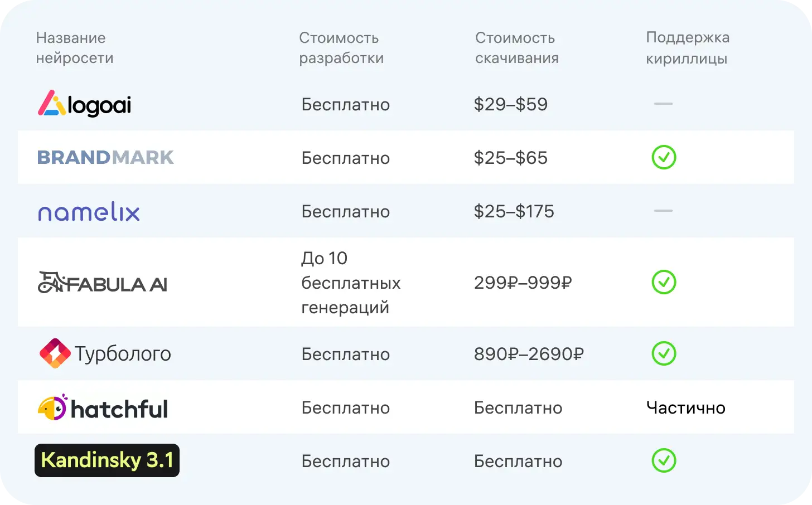Click the Fabula AI logo
The width and height of the screenshot is (812, 505).
click(103, 283)
